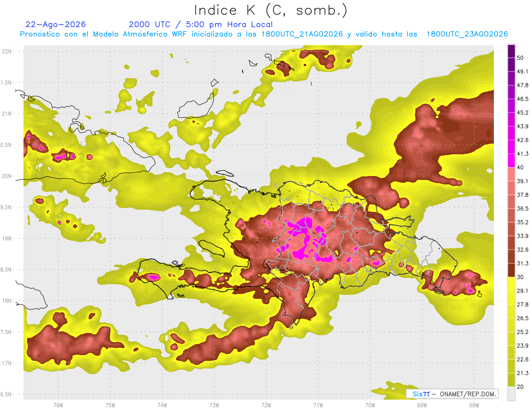Click the colorbar label '25.2'
Image resolution: width=532 pixels, height=411 pixels.
(523, 332)
